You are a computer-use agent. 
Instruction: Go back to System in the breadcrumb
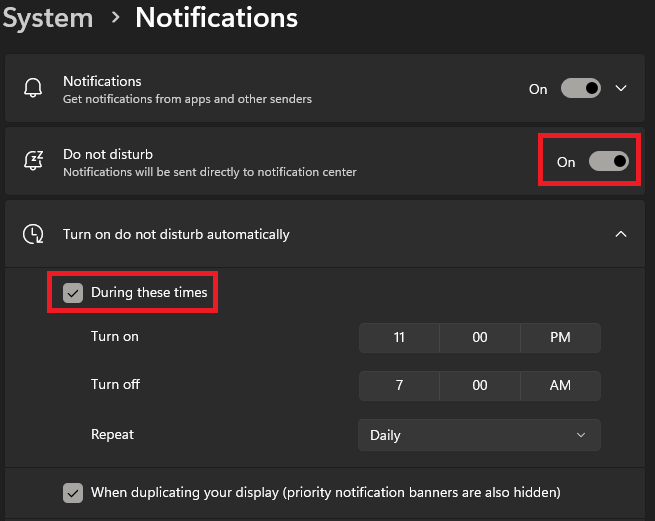click(x=47, y=18)
